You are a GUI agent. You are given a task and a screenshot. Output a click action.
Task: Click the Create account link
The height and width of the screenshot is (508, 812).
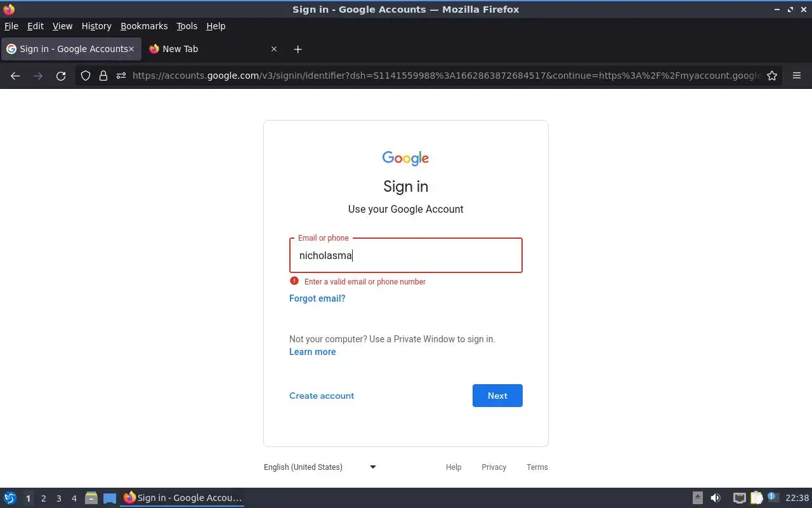[x=322, y=396]
